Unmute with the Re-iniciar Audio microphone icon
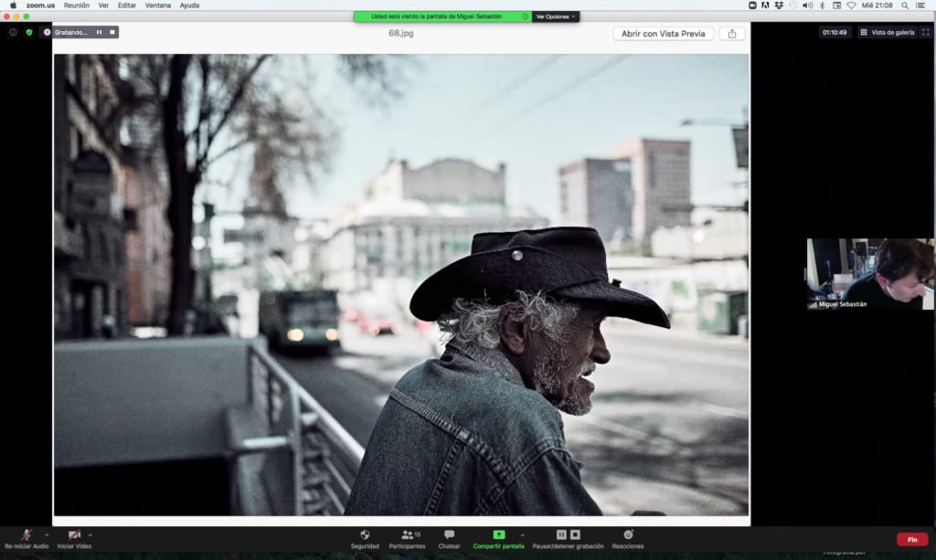This screenshot has width=936, height=560. 27,535
